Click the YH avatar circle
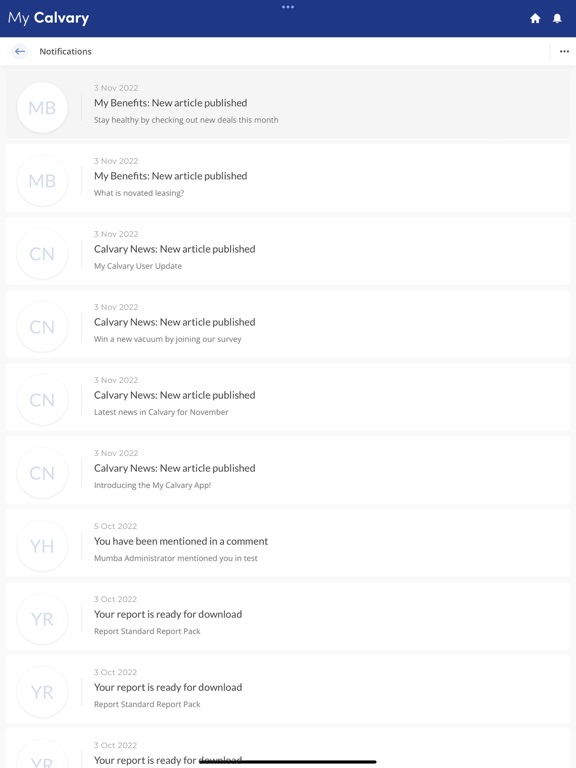The image size is (576, 768). point(42,546)
